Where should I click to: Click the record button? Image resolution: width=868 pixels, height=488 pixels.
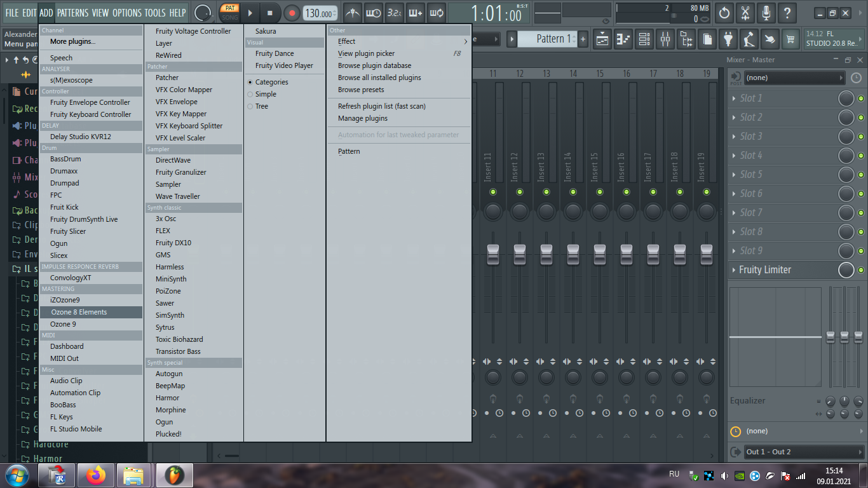click(x=292, y=13)
